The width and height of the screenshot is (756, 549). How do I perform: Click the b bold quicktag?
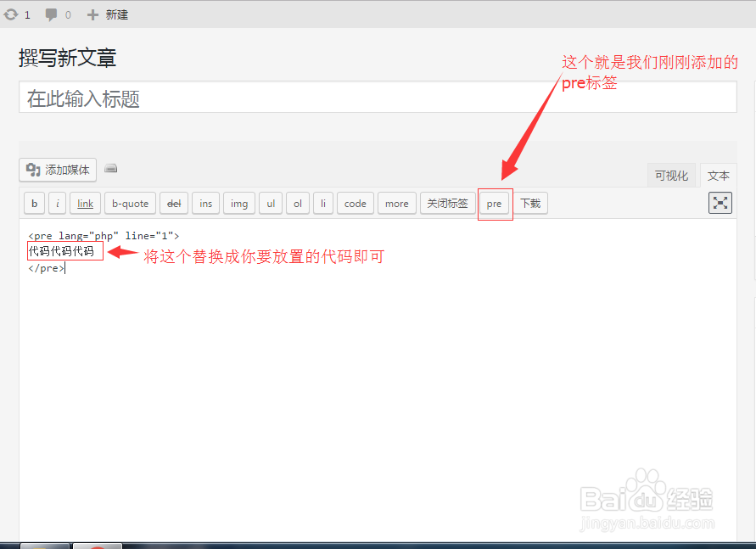click(x=34, y=204)
